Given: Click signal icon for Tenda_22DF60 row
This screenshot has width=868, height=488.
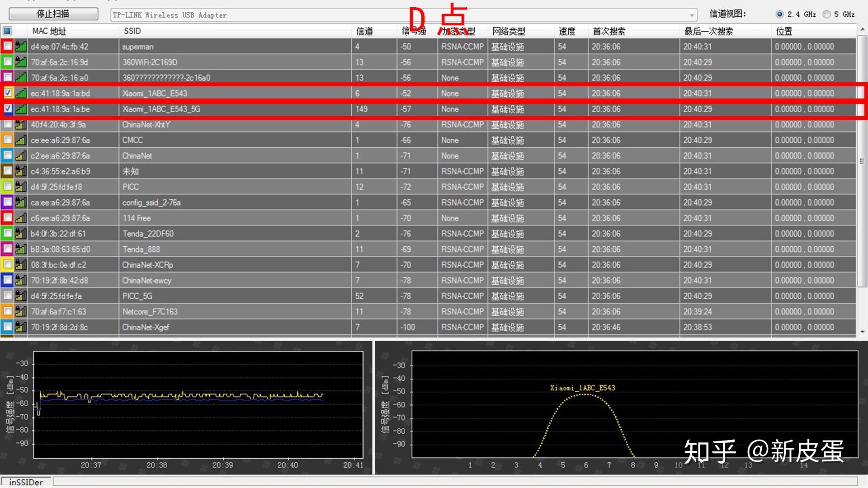Looking at the screenshot, I should click(x=21, y=233).
